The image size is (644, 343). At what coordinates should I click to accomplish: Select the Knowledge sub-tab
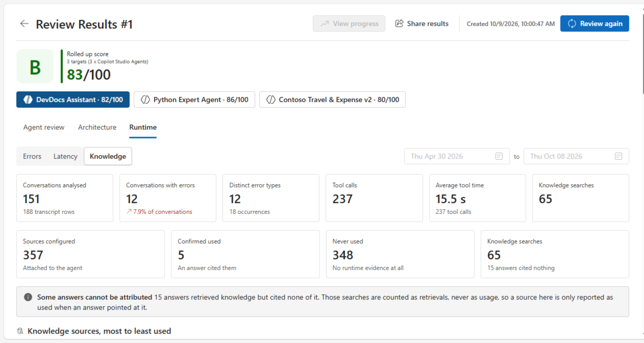(108, 156)
